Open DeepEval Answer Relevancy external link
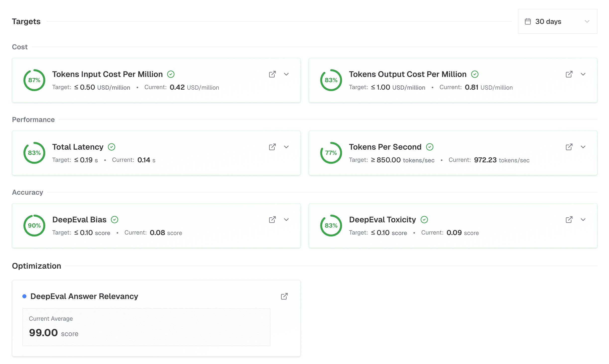The image size is (609, 364). point(284,296)
